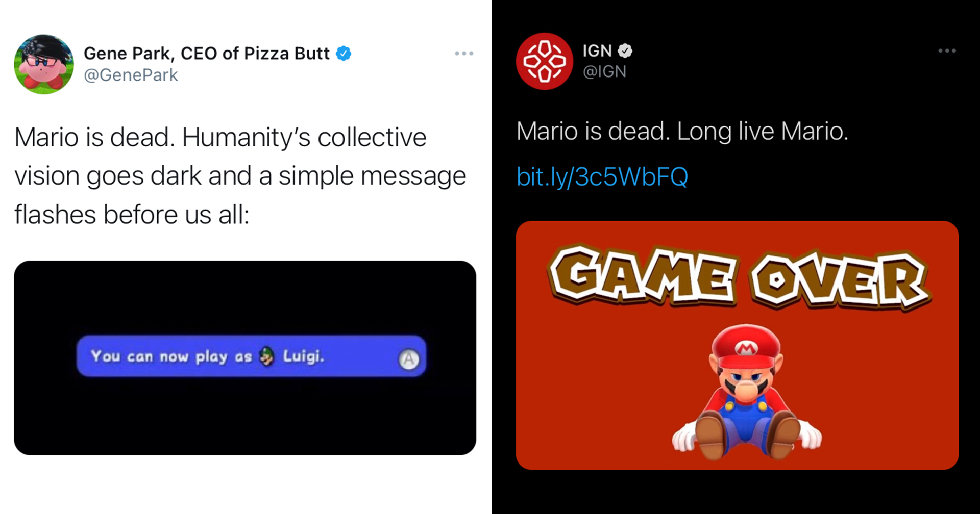The width and height of the screenshot is (980, 514).
Task: Click the GAME OVER title in the image
Action: pyautogui.click(x=739, y=278)
